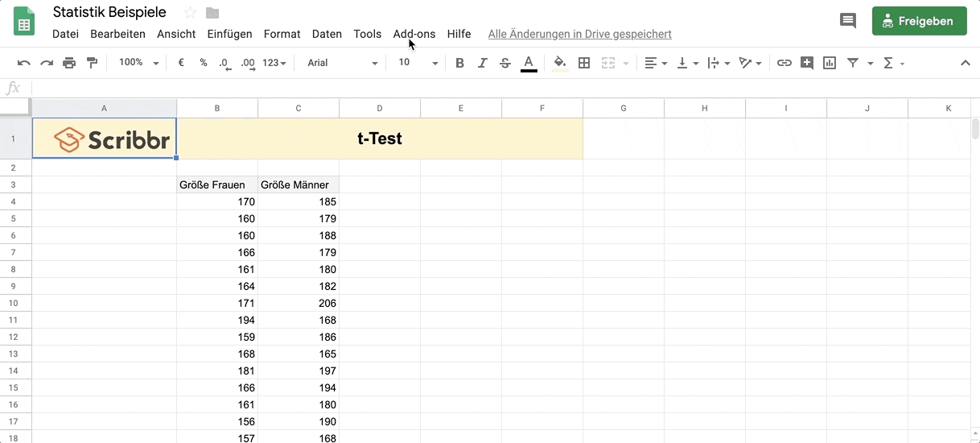This screenshot has height=443, width=980.
Task: Click the select-all corner box
Action: [x=15, y=108]
